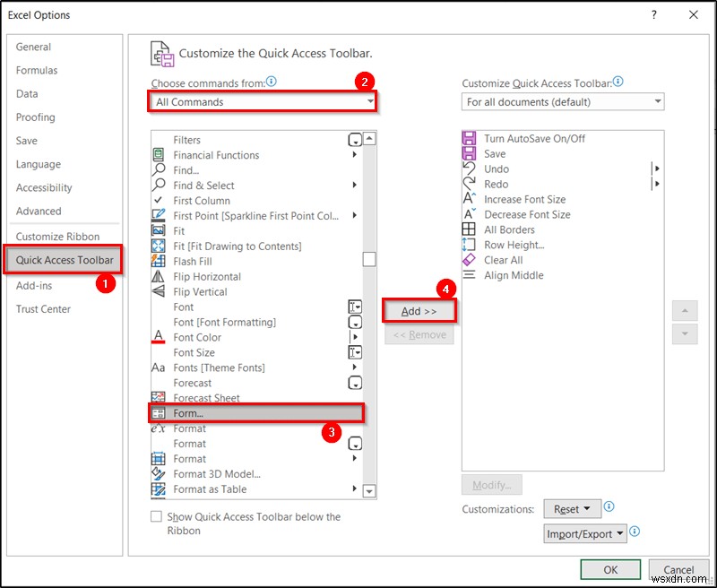Image resolution: width=717 pixels, height=588 pixels.
Task: Expand the Redo split arrow
Action: (657, 184)
